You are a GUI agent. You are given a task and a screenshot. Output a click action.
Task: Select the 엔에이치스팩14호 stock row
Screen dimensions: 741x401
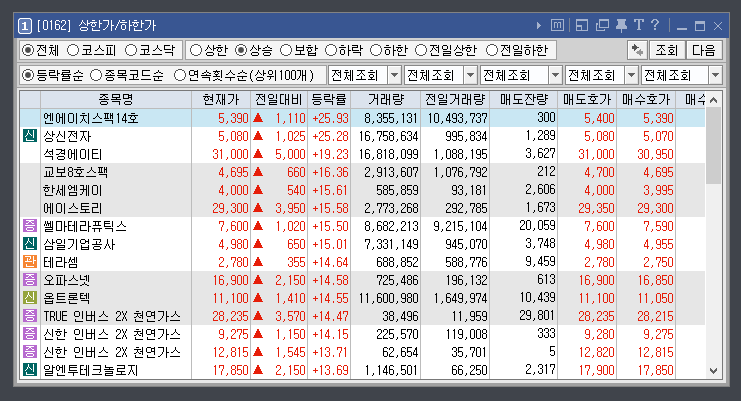click(362, 118)
